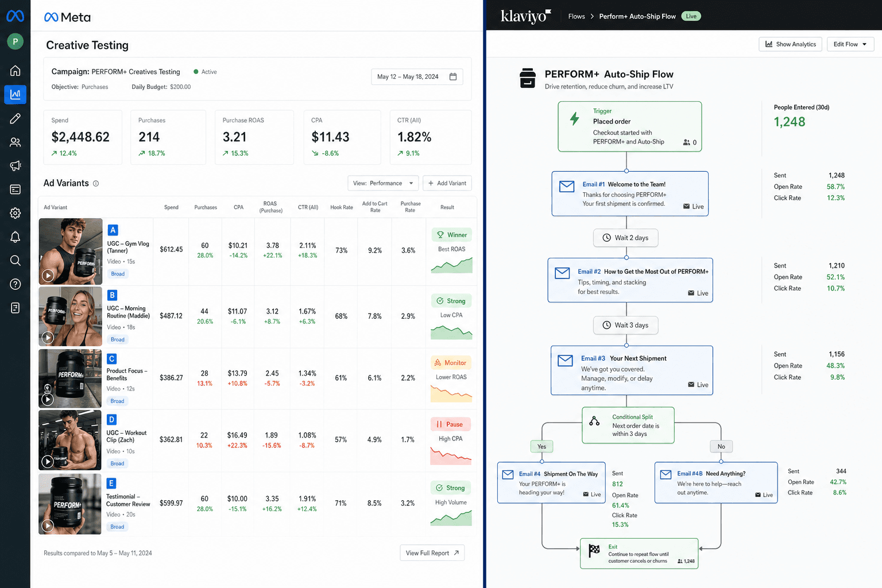Click the CTR (All) column header in the table

coord(308,207)
